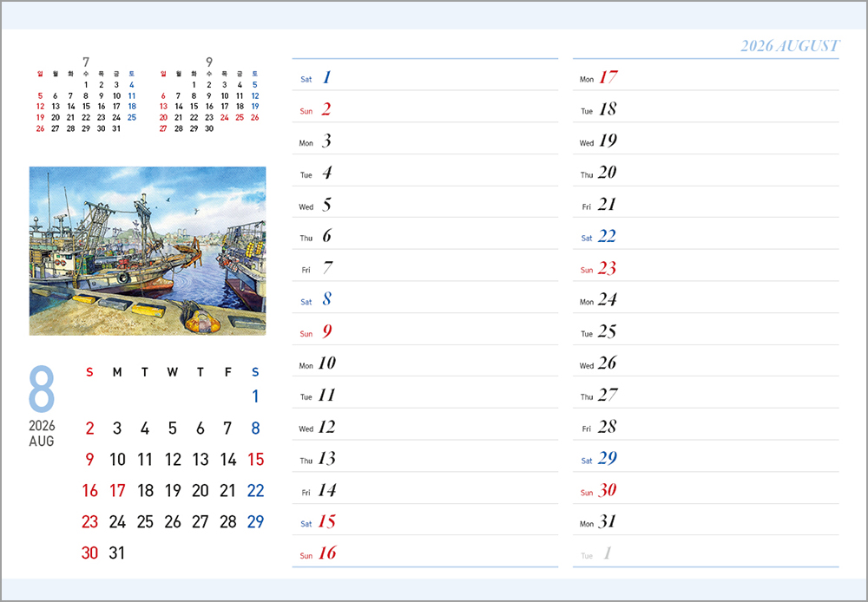Click the red "S" Sunday header in August grid
Viewport: 868px width, 602px height.
pyautogui.click(x=89, y=372)
